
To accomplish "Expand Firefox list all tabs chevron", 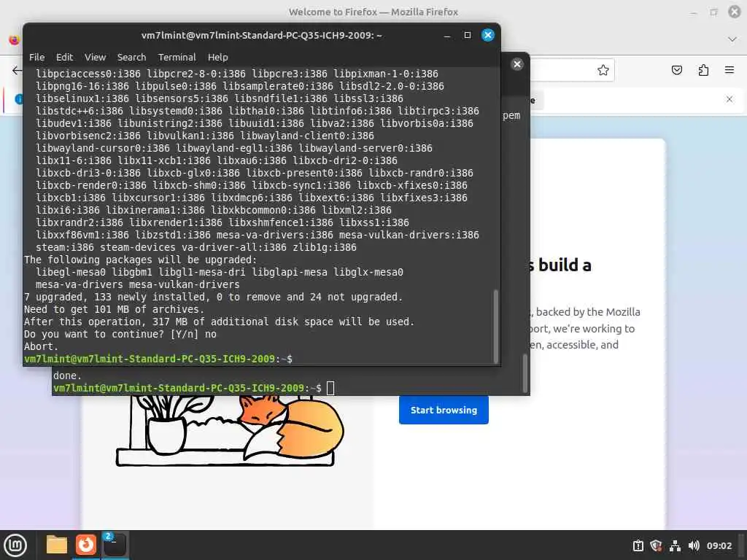I will pyautogui.click(x=732, y=39).
